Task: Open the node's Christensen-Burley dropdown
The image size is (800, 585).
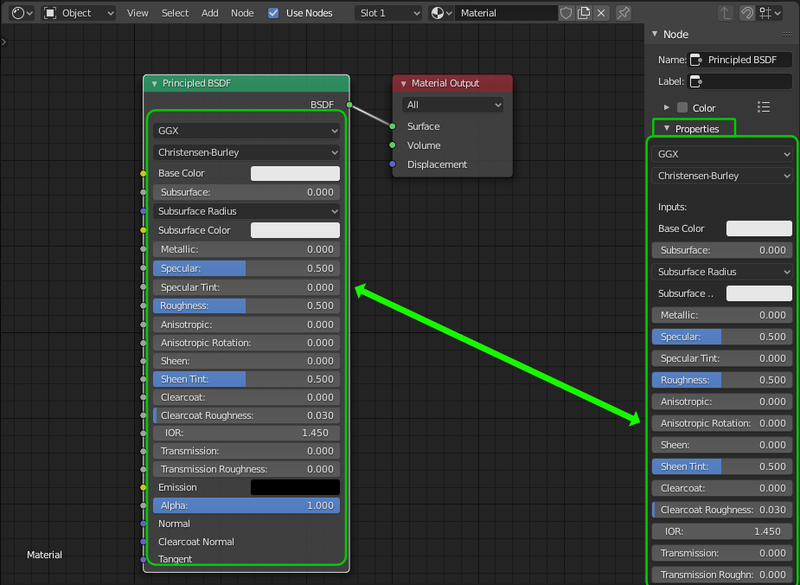Action: (247, 152)
